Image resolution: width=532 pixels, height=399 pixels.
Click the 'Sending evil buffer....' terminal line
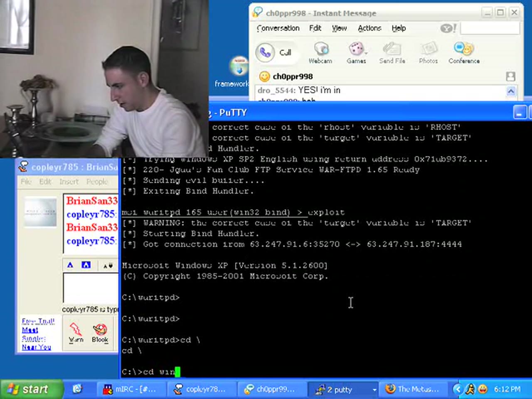(x=193, y=180)
